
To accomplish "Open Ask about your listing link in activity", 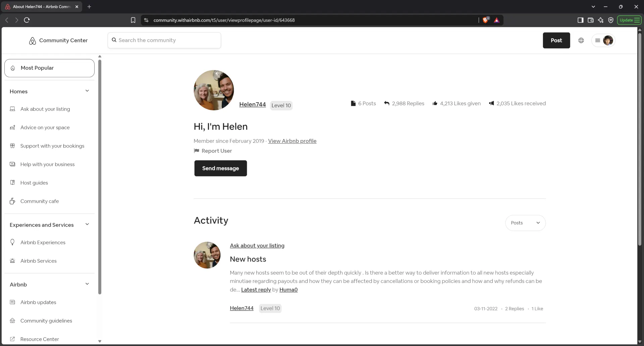I will point(257,245).
